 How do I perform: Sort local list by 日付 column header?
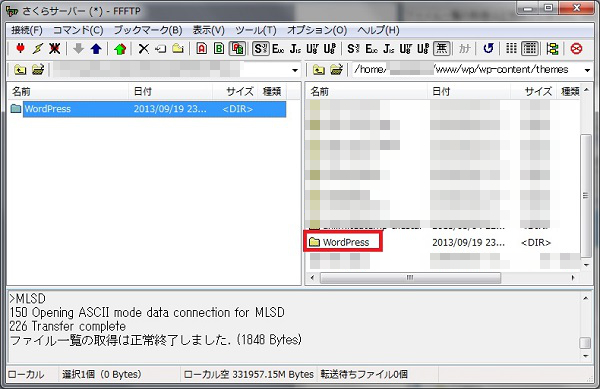pos(170,91)
